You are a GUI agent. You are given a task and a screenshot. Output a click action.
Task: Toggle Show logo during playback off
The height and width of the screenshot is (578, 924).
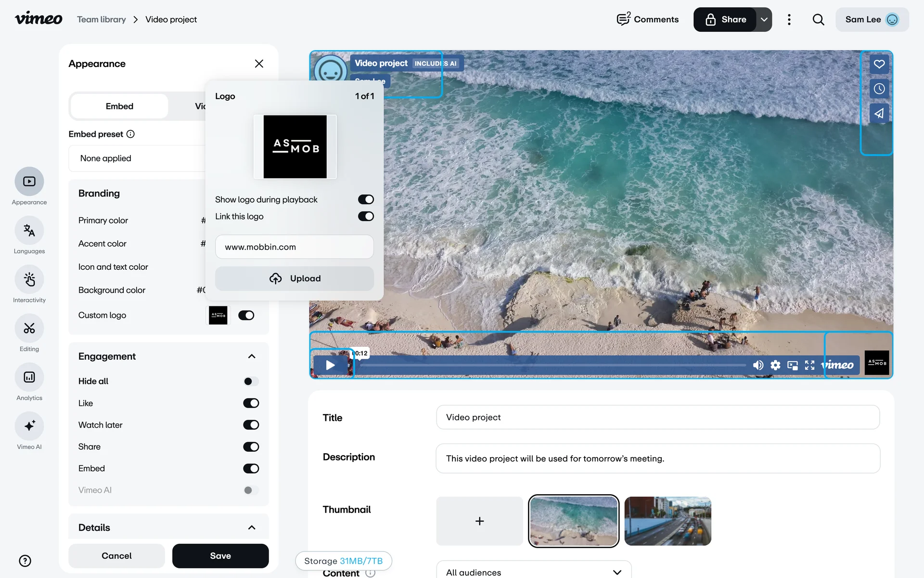(366, 199)
